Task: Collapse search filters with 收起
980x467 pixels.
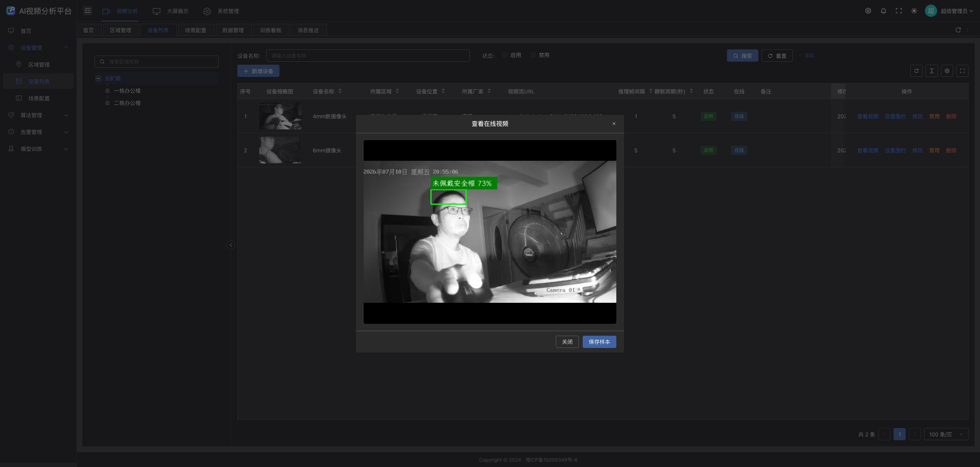Action: tap(806, 56)
